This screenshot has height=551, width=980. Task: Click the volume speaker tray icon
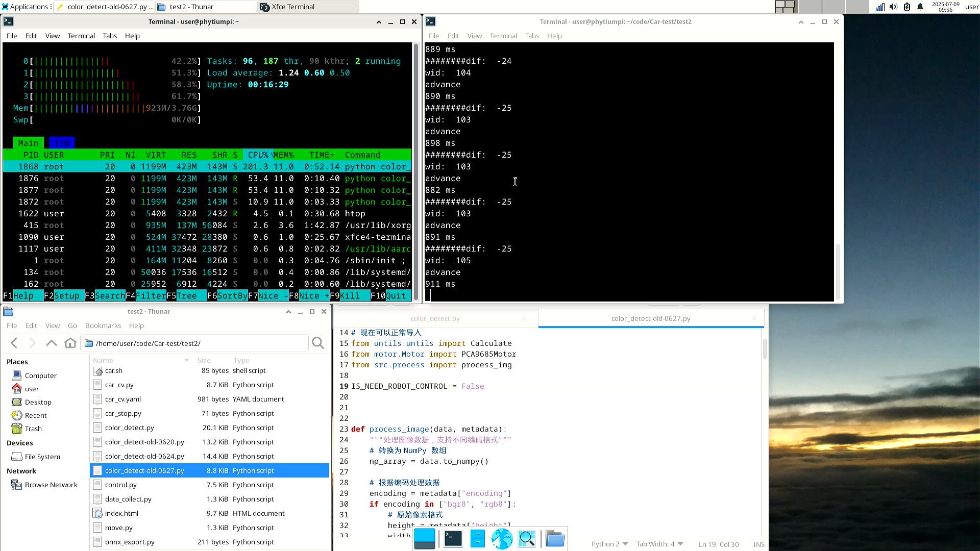tap(893, 7)
